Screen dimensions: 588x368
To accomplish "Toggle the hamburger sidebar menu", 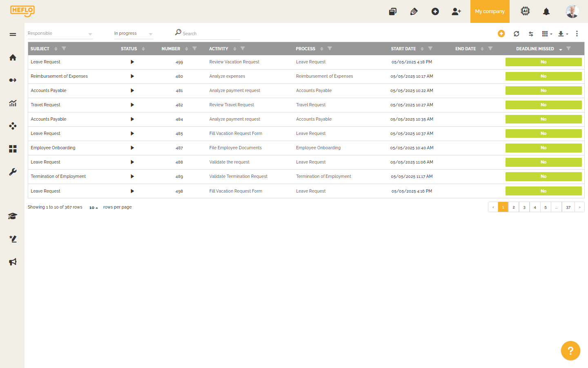I will click(x=13, y=34).
